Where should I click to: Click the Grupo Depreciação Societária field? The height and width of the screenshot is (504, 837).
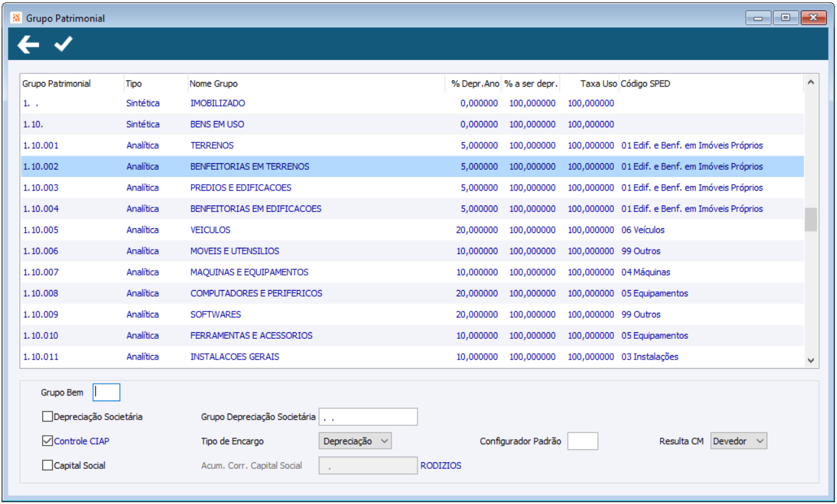(x=367, y=417)
